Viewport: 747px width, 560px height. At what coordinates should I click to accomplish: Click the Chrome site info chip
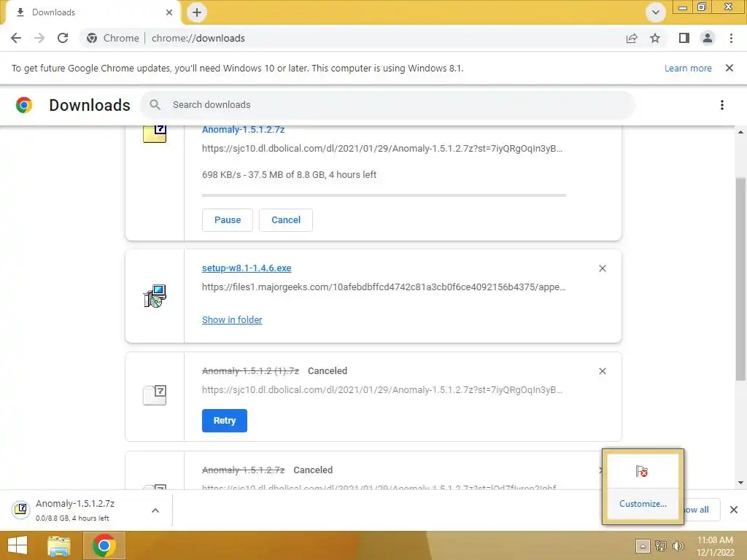click(113, 38)
